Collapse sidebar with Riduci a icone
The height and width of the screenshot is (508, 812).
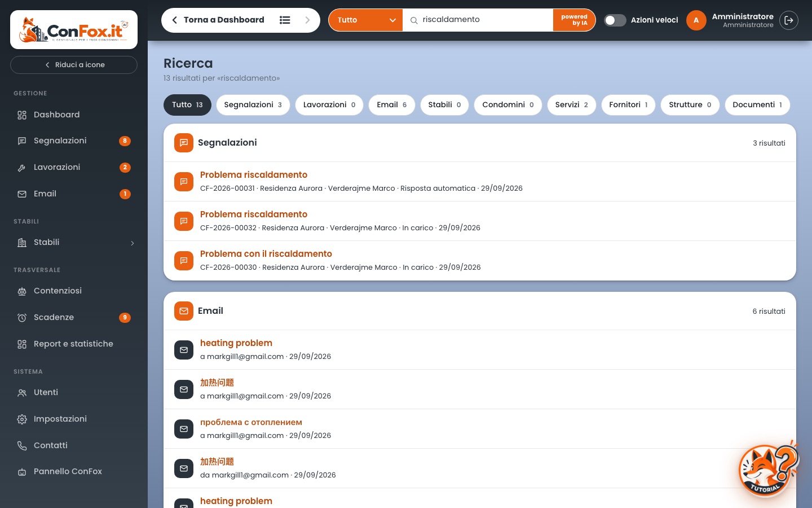click(x=74, y=65)
